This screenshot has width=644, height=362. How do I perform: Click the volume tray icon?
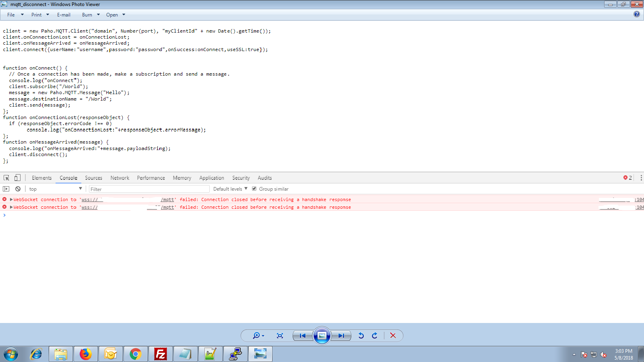tap(603, 354)
